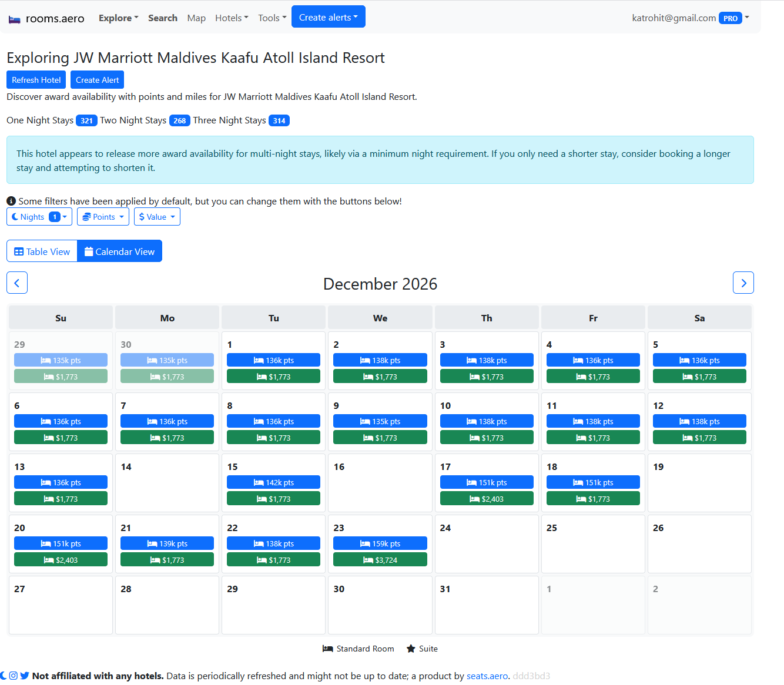The width and height of the screenshot is (784, 685).
Task: Click November 30 $1,773 cash rate
Action: 167,377
